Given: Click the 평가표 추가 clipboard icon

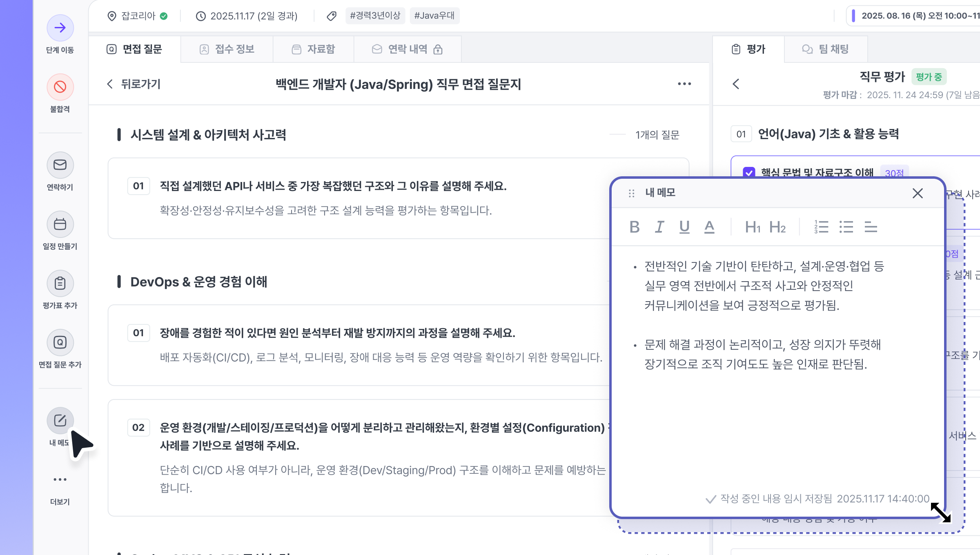Looking at the screenshot, I should 60,283.
